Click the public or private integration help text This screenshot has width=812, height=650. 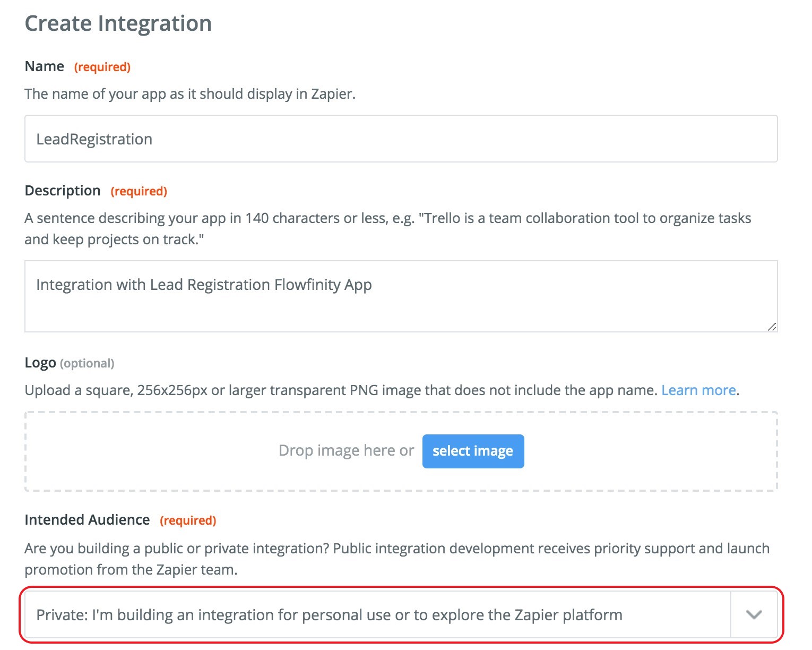(396, 559)
